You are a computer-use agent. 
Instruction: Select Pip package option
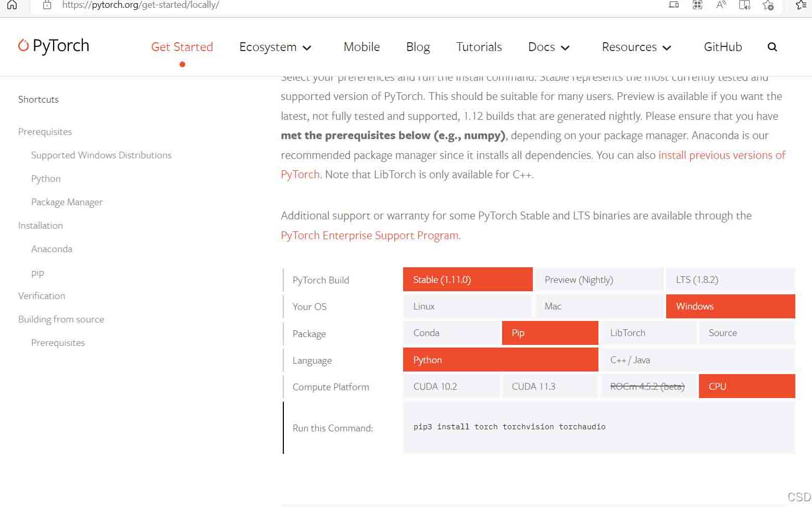550,333
